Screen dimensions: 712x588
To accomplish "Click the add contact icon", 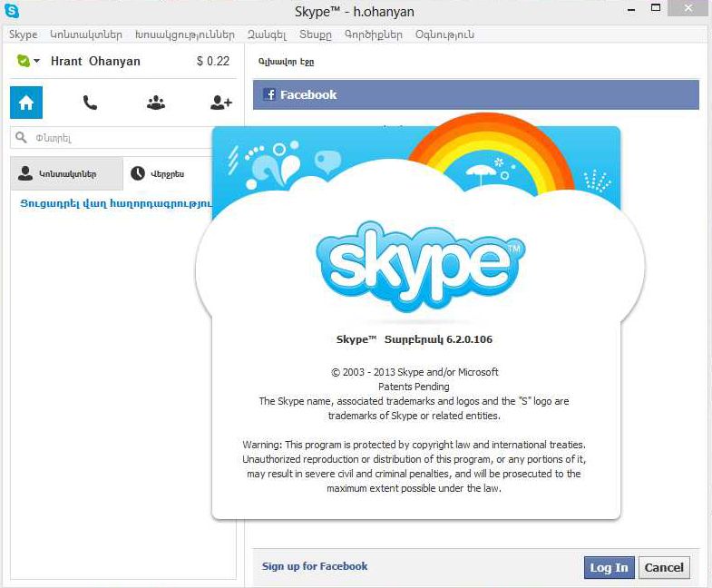I will tap(221, 103).
